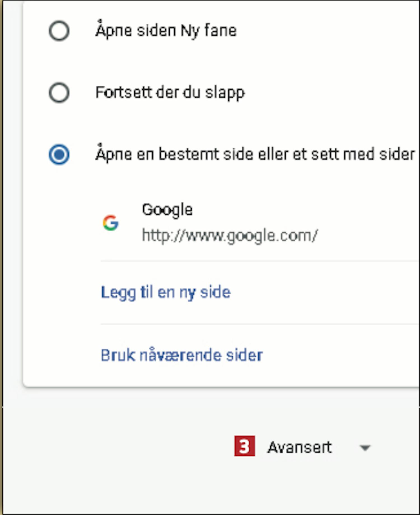Viewport: 420px width, 515px height.
Task: Click the "Fortsett der du slapp" label text
Action: coord(170,93)
